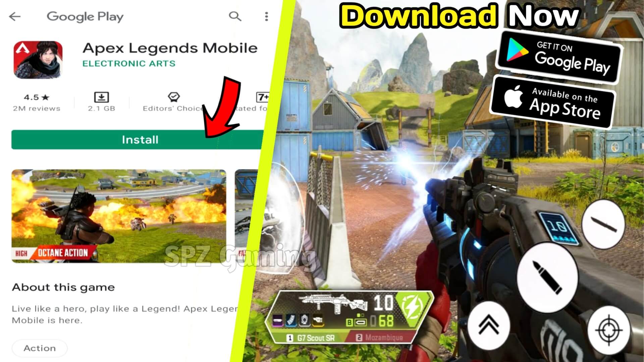Click the Action genre tag label

click(x=39, y=349)
